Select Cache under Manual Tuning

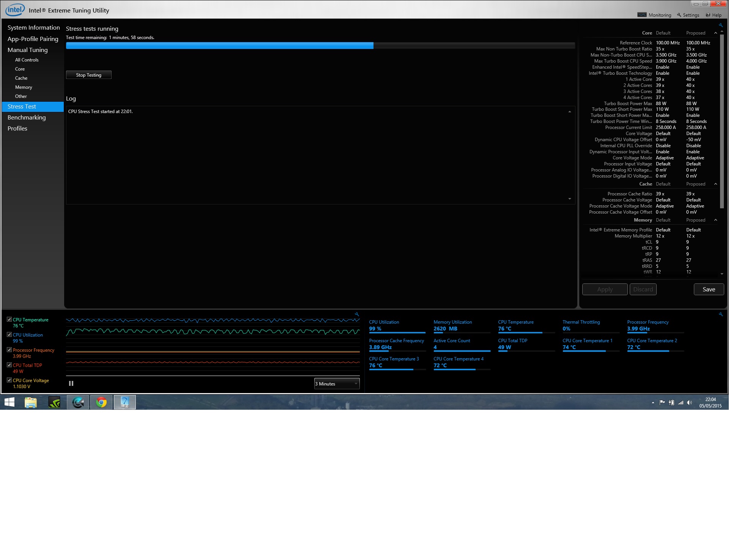(x=21, y=78)
